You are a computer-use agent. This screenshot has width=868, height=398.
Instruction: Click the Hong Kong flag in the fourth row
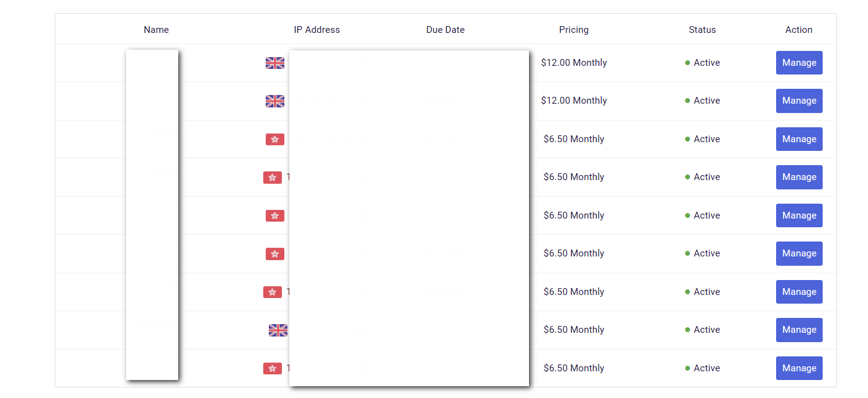point(272,178)
